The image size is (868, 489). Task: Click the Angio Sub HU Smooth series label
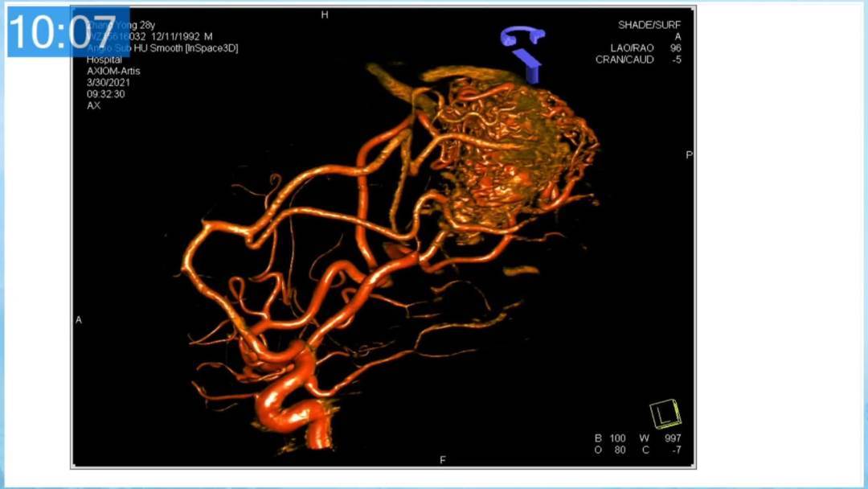(162, 48)
